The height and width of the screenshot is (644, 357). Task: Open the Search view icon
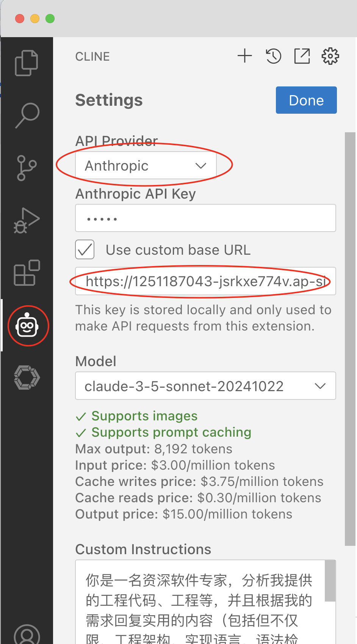27,115
